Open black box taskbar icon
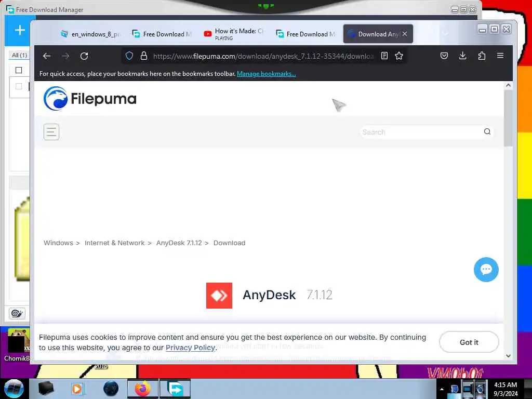Viewport: 532px width, 399px height. [46, 389]
